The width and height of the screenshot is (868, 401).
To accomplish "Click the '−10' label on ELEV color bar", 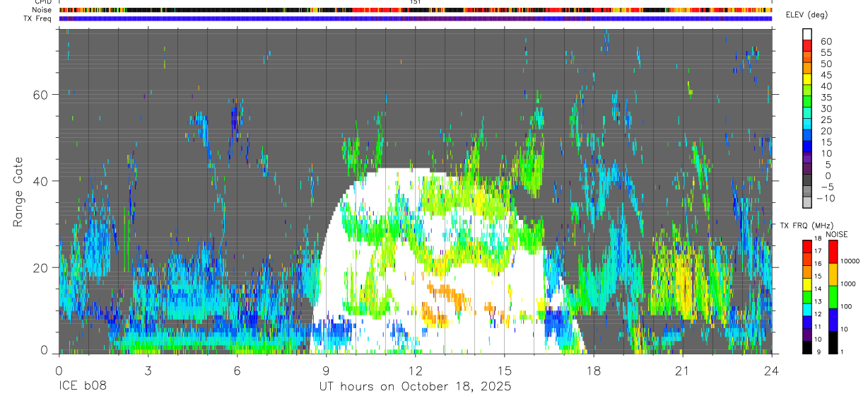I will point(825,198).
